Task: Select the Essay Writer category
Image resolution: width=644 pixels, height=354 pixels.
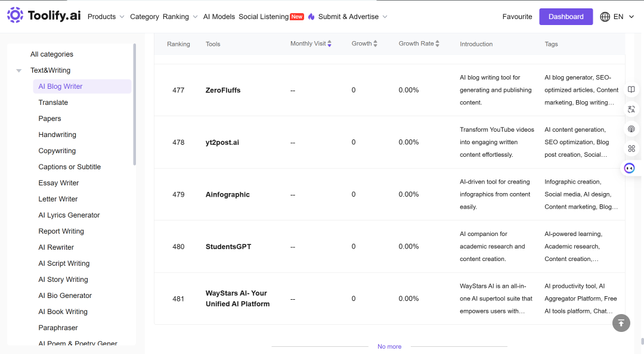Action: 58,183
